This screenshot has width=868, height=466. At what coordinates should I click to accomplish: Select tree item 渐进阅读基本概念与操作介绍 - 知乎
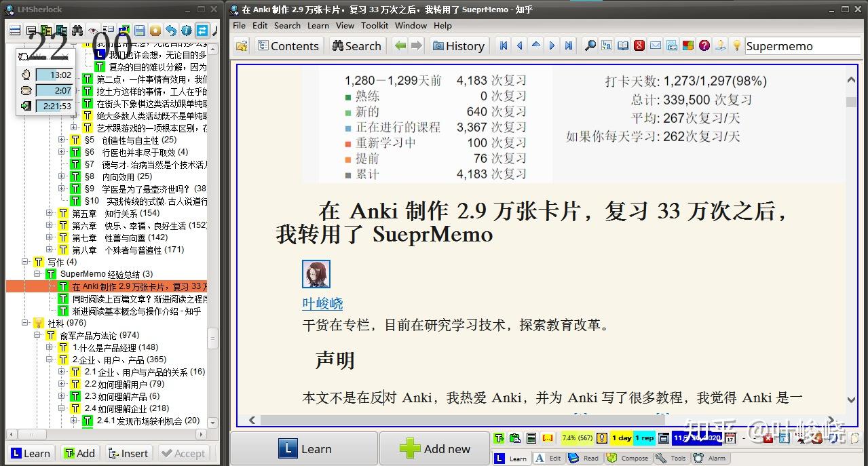coord(136,311)
